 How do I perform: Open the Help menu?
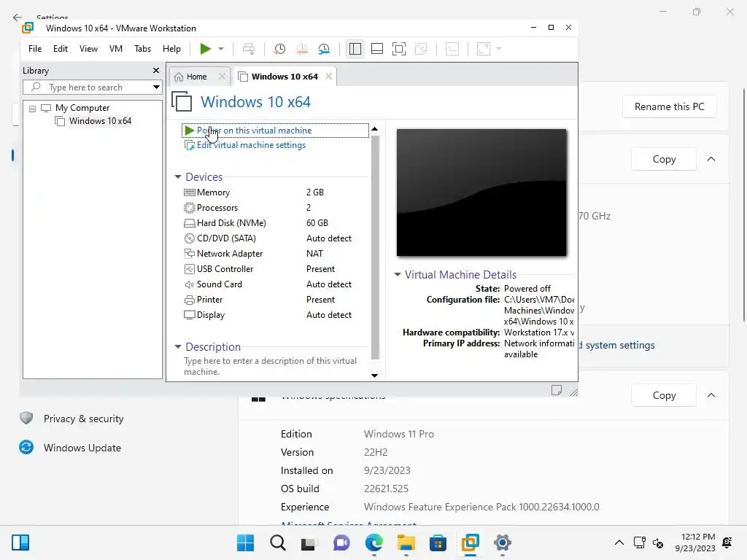tap(171, 49)
